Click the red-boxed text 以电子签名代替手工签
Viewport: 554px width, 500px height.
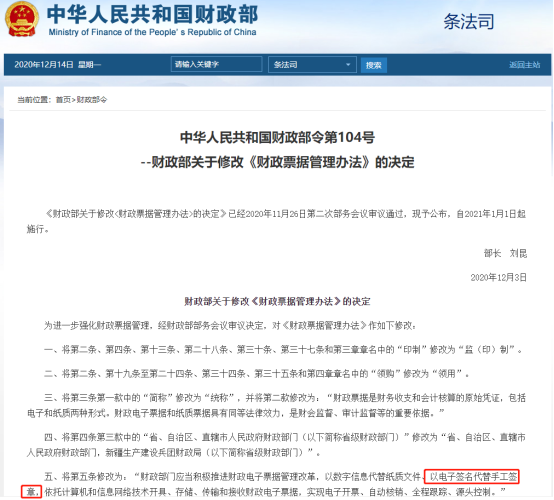click(x=472, y=477)
